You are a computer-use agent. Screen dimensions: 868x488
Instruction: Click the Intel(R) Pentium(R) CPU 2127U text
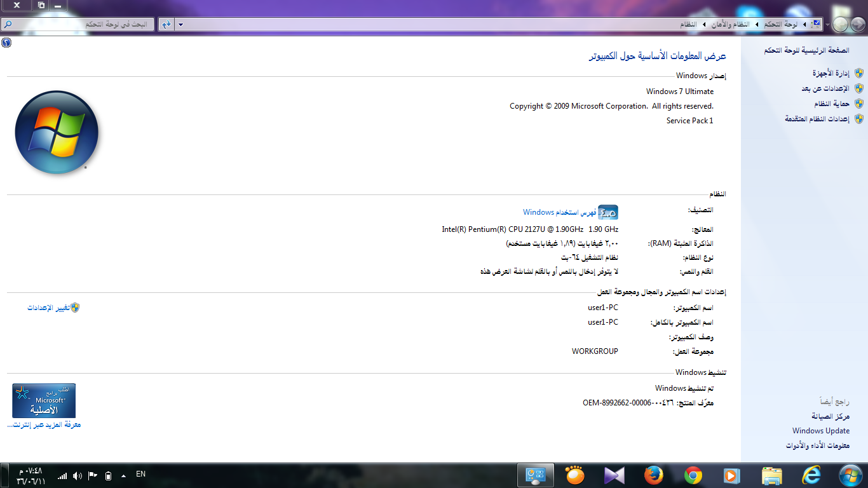530,229
